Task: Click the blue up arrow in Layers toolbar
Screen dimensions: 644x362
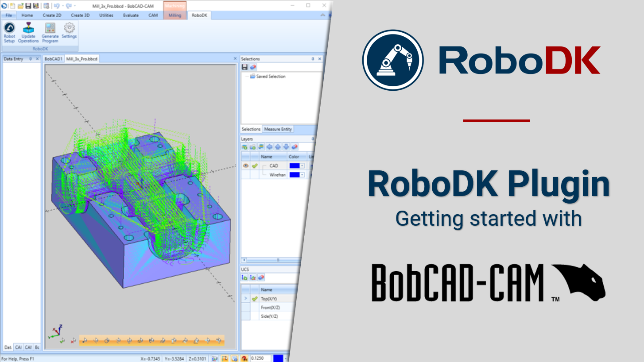Action: pos(278,147)
